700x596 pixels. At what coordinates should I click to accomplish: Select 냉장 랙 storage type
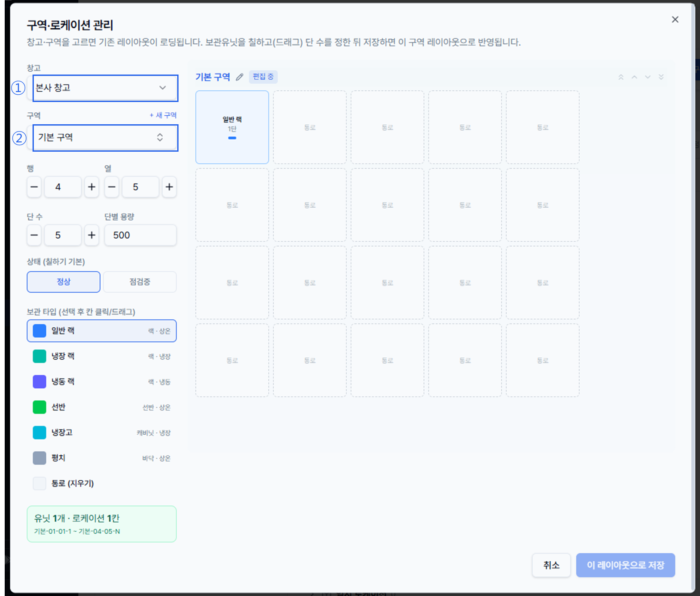click(101, 356)
